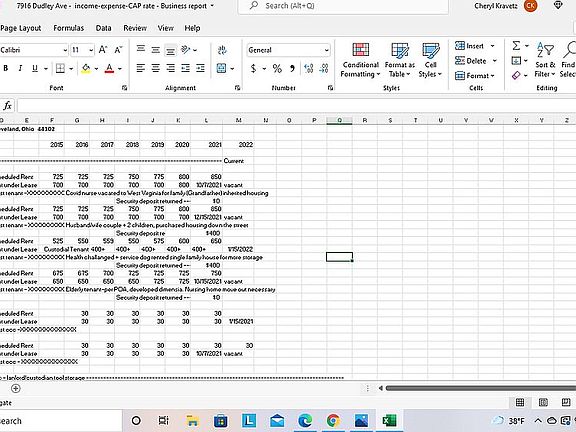Switch to Page Break Preview view

point(566,402)
